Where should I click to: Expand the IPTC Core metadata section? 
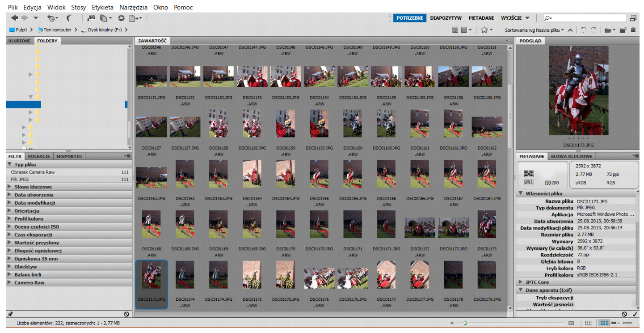tap(537, 282)
